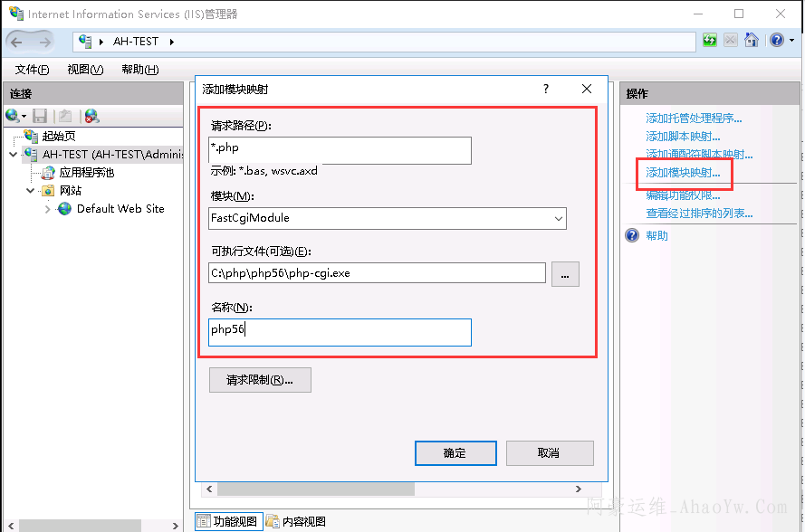
Task: Open the 模块 FastCgiModule dropdown
Action: tap(558, 218)
